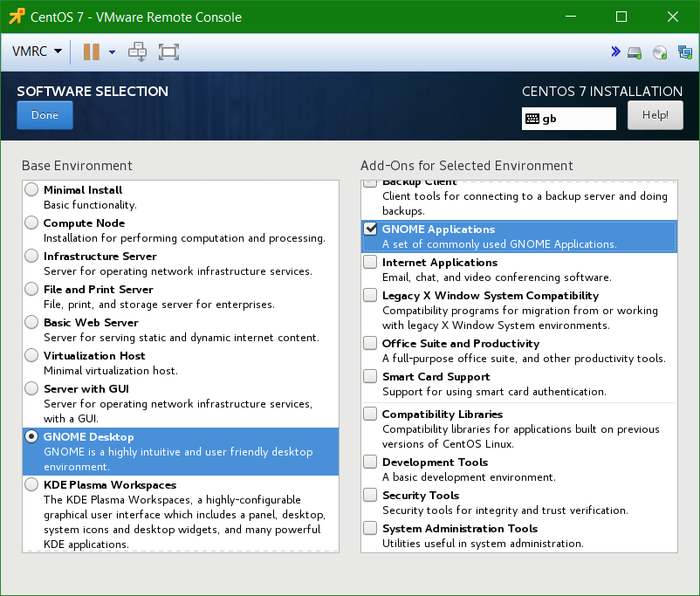Click the "Base Environment" heading
Screen dimensions: 700x596
pyautogui.click(x=77, y=166)
